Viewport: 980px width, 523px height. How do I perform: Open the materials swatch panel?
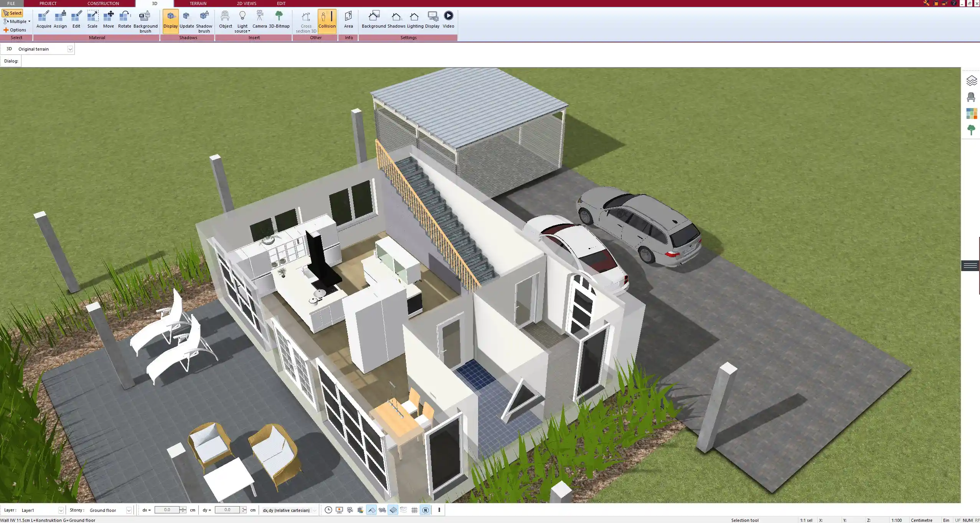[x=971, y=113]
